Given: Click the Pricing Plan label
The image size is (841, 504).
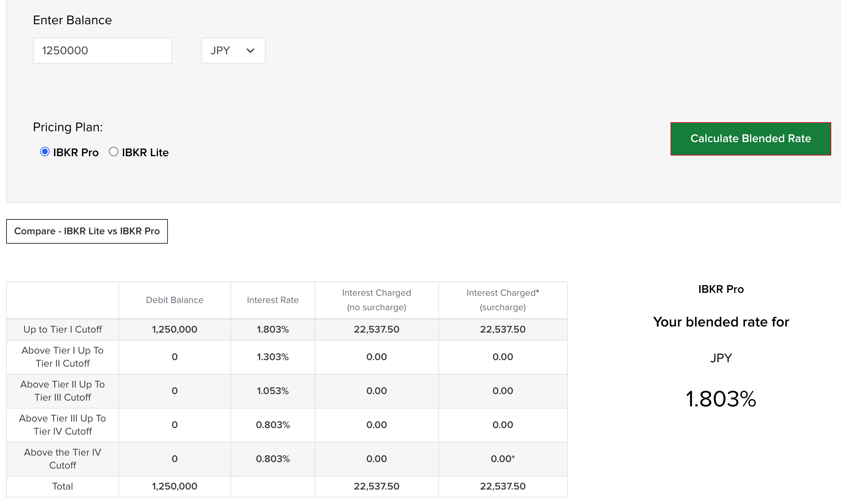Looking at the screenshot, I should [x=68, y=127].
